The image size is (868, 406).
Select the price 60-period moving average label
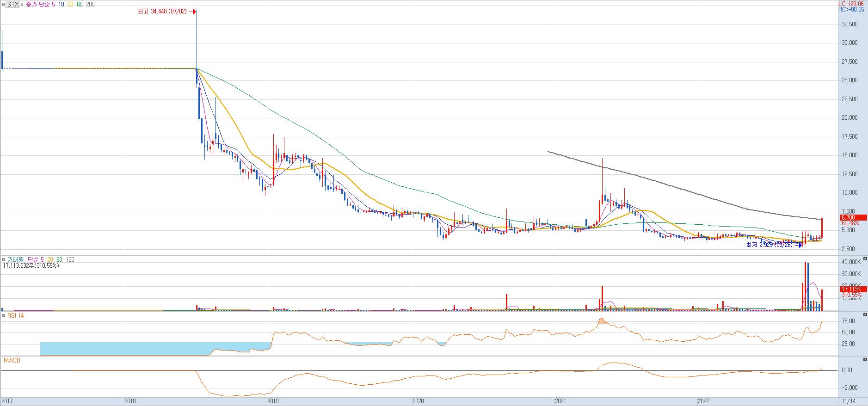tap(80, 4)
